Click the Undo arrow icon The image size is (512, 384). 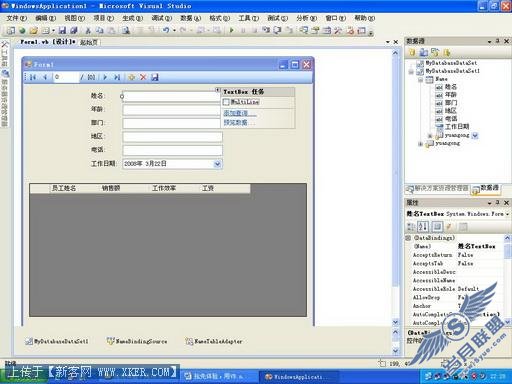click(x=166, y=30)
